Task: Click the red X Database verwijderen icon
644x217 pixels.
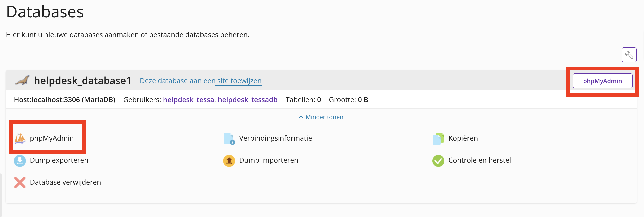Action: point(20,183)
